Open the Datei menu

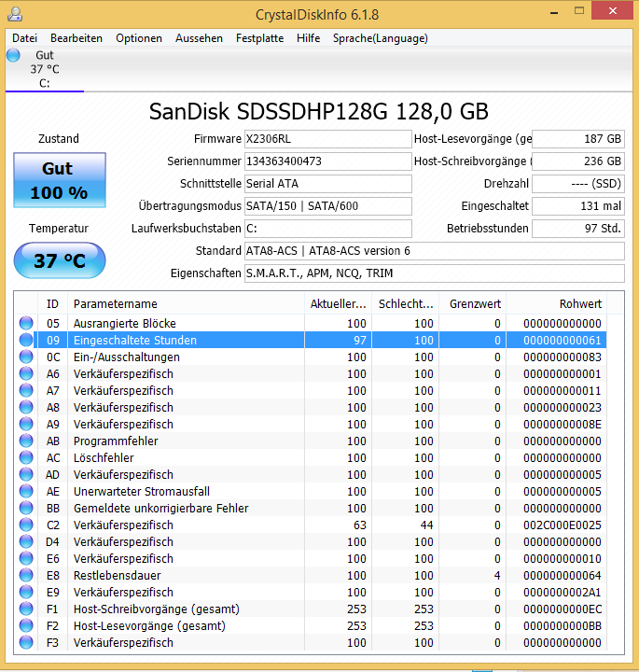point(25,38)
